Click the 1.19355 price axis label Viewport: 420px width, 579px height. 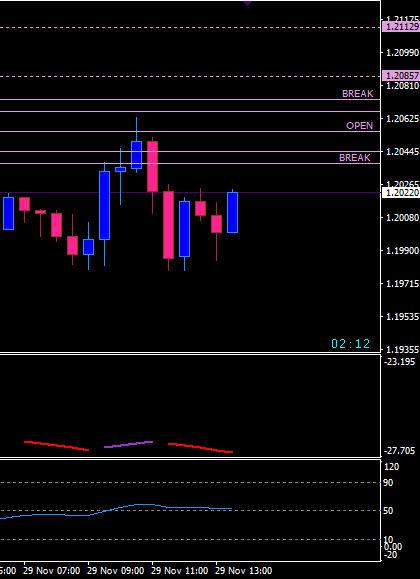coord(402,349)
